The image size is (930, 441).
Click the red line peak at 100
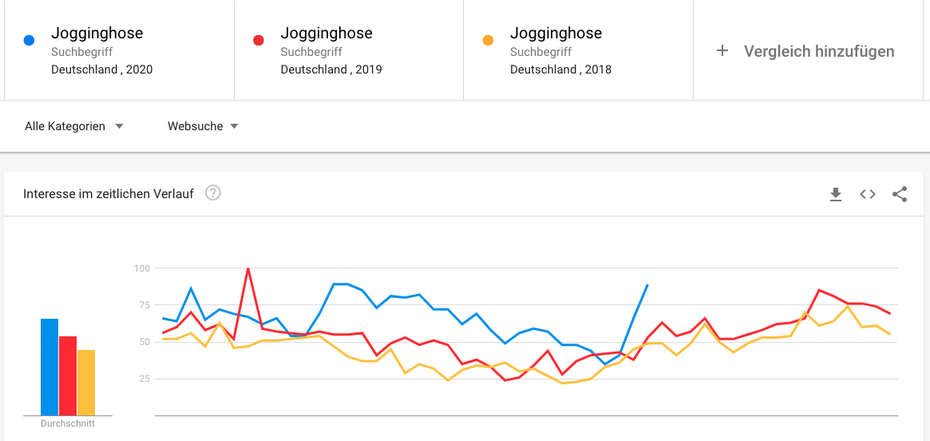tap(248, 269)
